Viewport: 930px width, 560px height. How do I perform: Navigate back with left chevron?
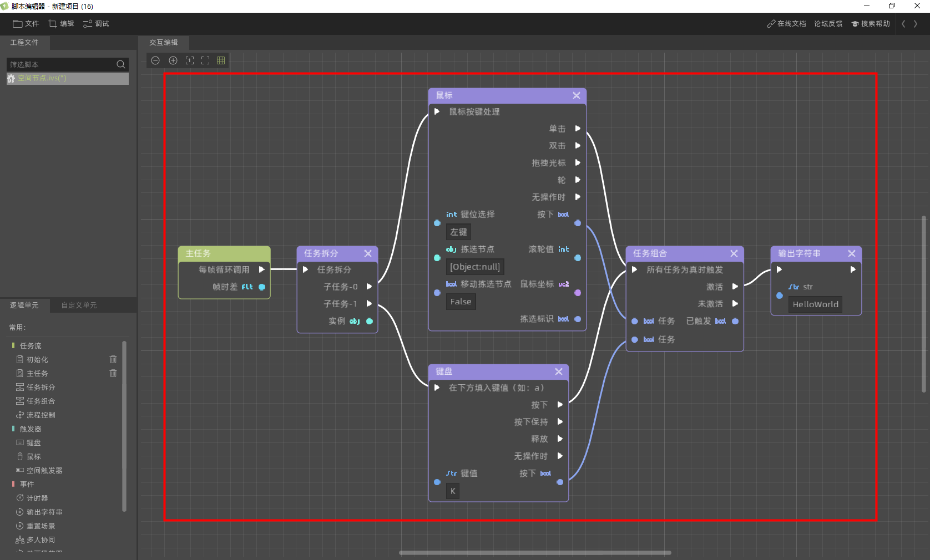pyautogui.click(x=903, y=24)
